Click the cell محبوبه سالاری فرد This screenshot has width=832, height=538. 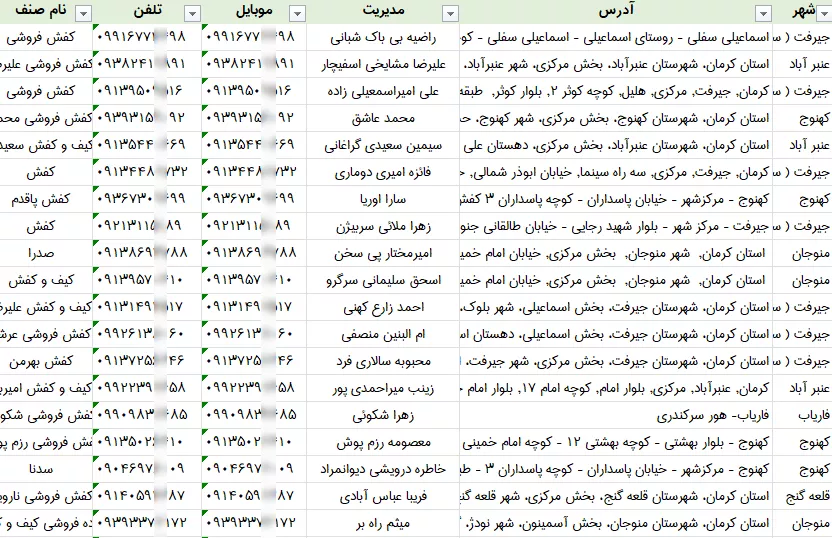[x=383, y=362]
